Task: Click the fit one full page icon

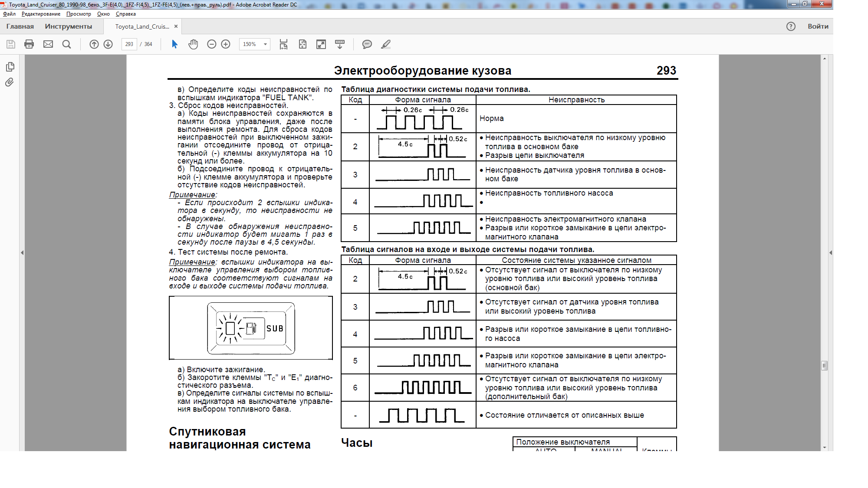Action: [302, 44]
